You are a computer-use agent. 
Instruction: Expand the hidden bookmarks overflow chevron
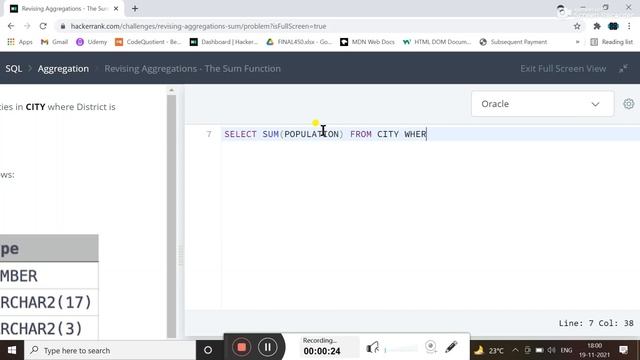[577, 42]
